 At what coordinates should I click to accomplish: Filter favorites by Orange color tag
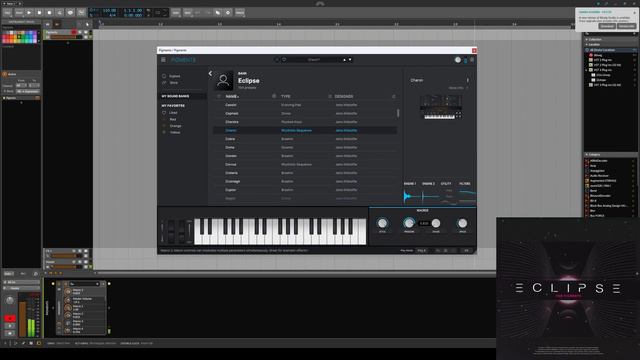(x=175, y=126)
